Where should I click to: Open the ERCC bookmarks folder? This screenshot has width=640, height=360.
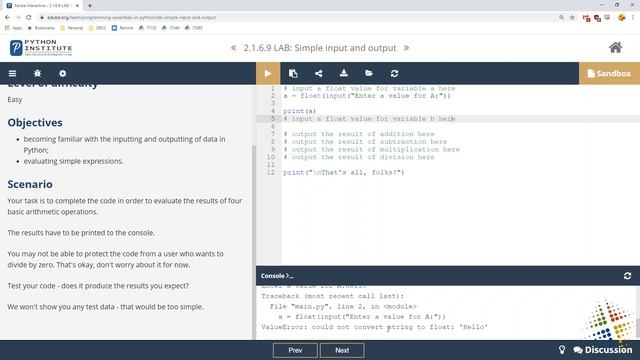97,28
